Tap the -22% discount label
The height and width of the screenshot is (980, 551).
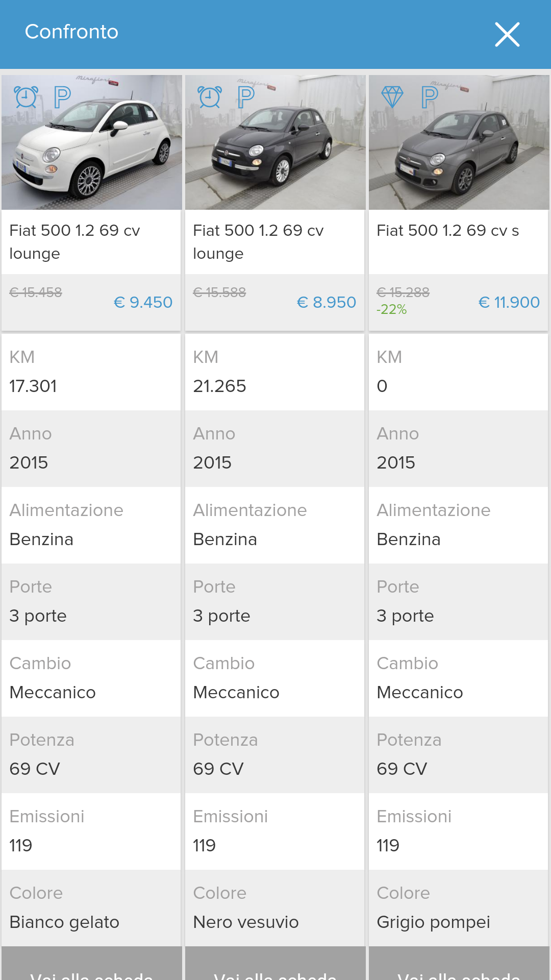pyautogui.click(x=392, y=309)
